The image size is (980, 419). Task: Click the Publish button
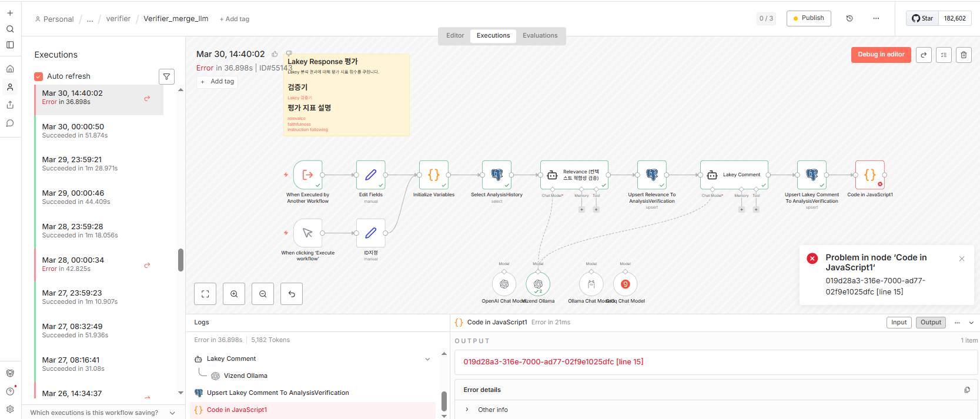809,18
